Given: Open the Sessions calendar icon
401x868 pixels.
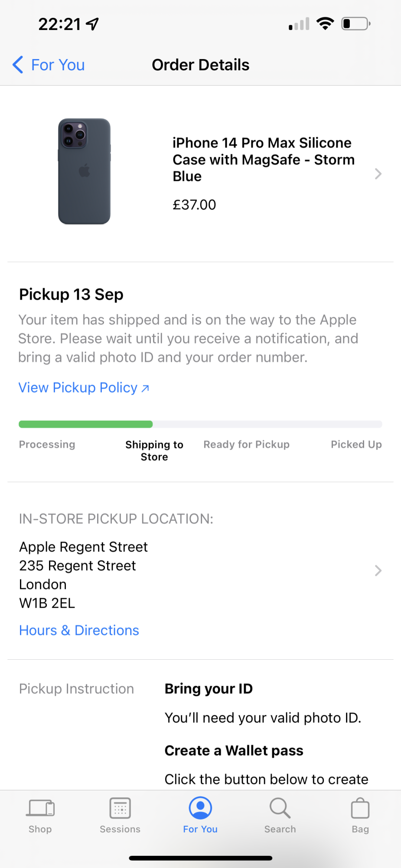Looking at the screenshot, I should click(x=120, y=808).
